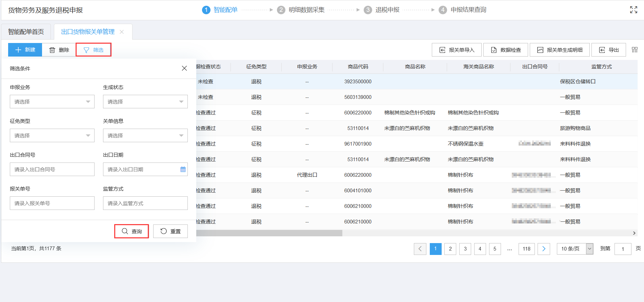The image size is (644, 302).
Task: Close the 出口货物报关单管理 tab
Action: click(122, 32)
